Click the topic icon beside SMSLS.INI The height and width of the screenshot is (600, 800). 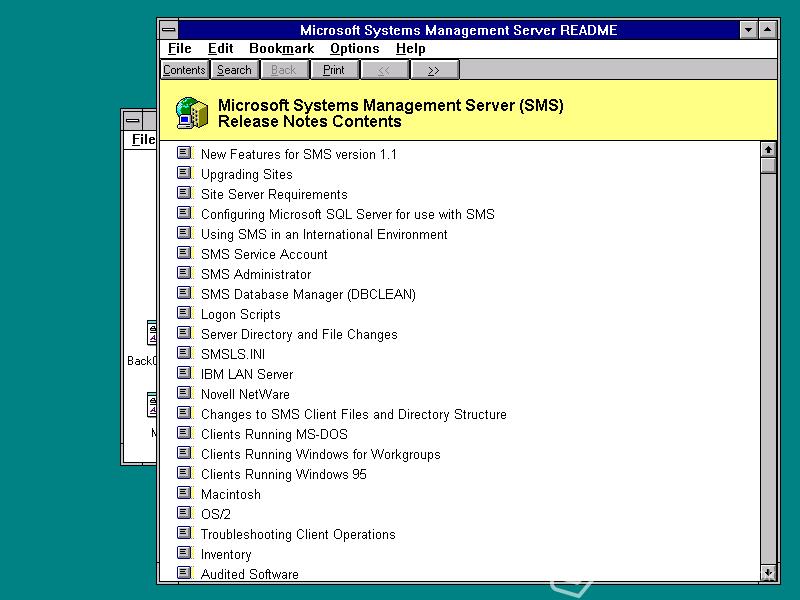click(185, 353)
